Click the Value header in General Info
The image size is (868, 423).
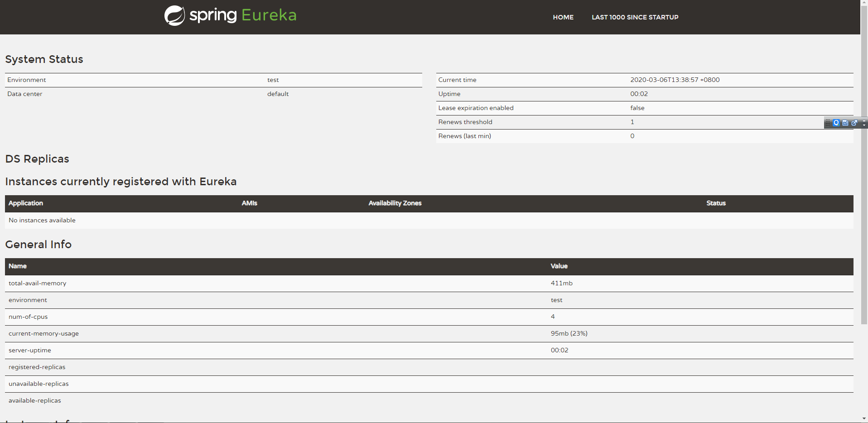(559, 266)
